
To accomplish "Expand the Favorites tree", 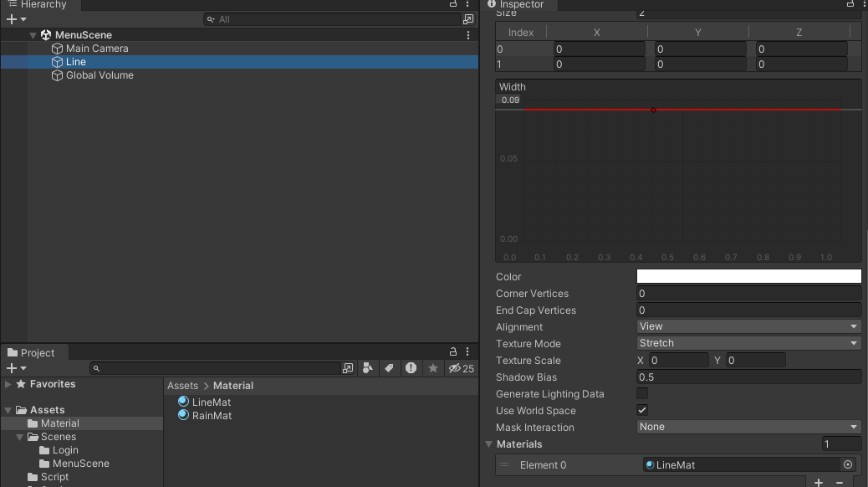I will (8, 384).
